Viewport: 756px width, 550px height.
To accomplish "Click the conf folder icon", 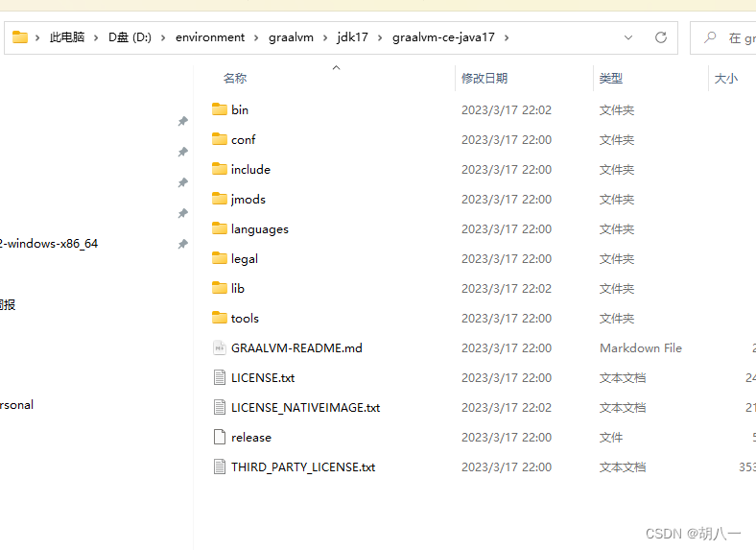I will [220, 139].
